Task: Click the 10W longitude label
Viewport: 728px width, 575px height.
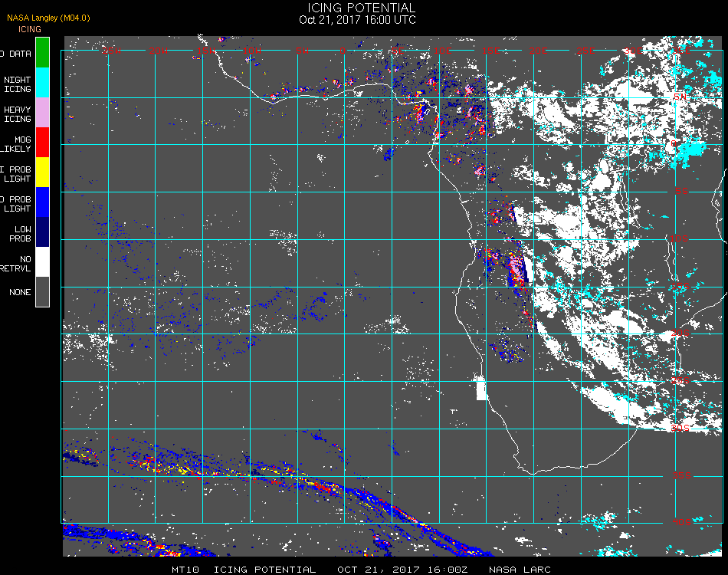Action: click(x=252, y=51)
